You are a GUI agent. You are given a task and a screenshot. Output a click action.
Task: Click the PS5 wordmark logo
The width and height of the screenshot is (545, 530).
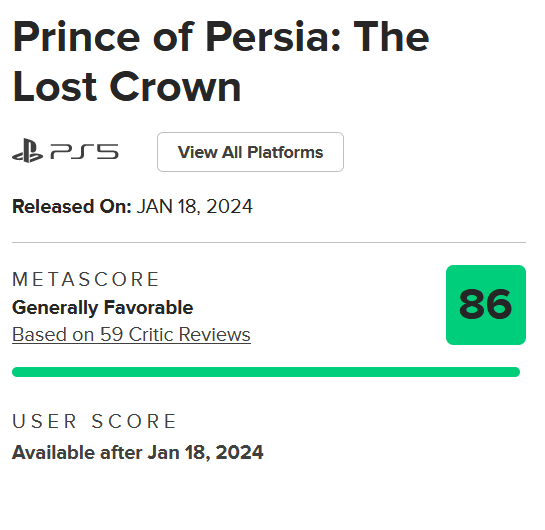[84, 152]
